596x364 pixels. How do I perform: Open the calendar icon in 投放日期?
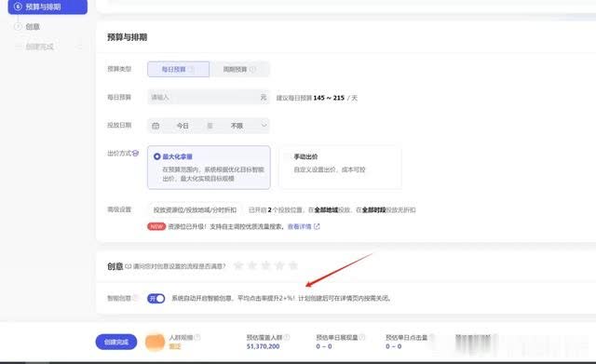[x=156, y=126]
